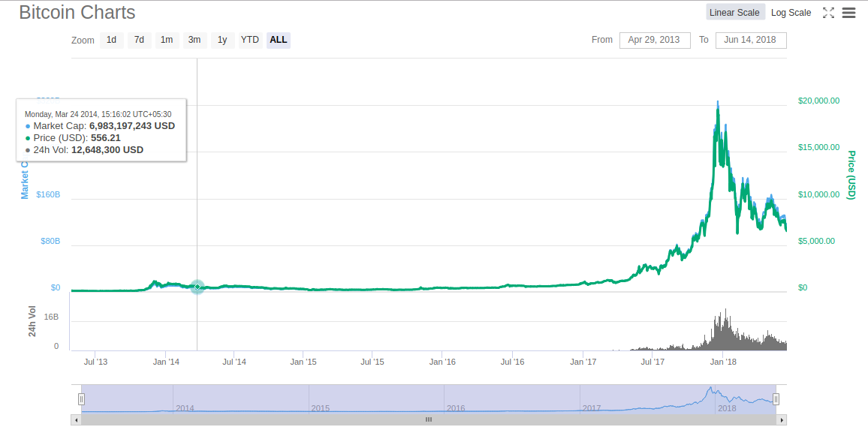Screen dimensions: 868x436
Task: Click the To date field
Action: point(751,40)
